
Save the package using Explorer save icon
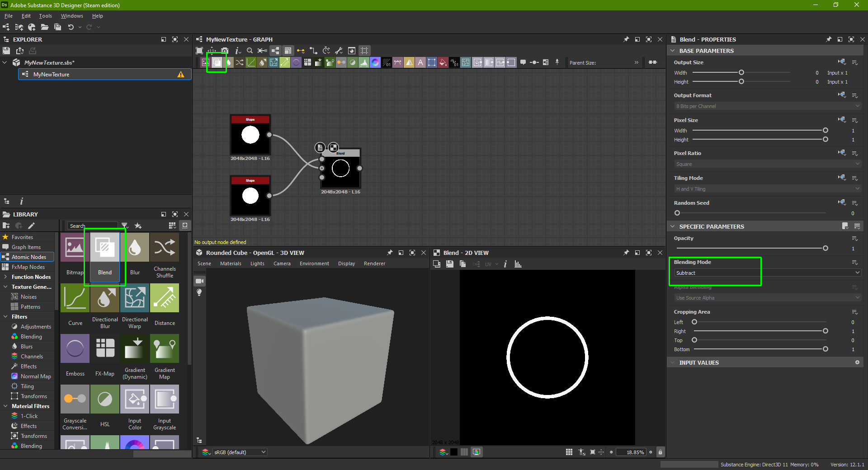(x=6, y=51)
